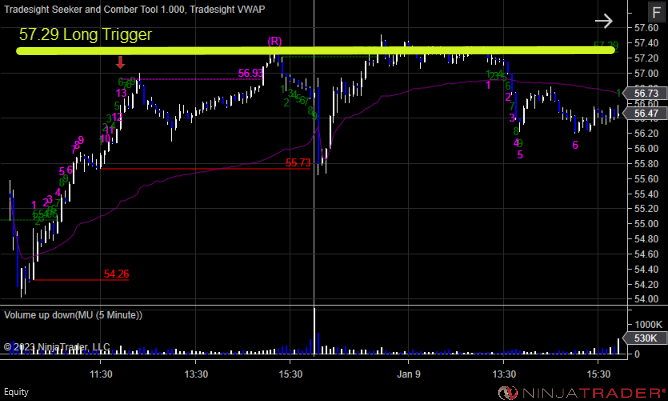Click the first 13:30 time axis label

[x=196, y=374]
